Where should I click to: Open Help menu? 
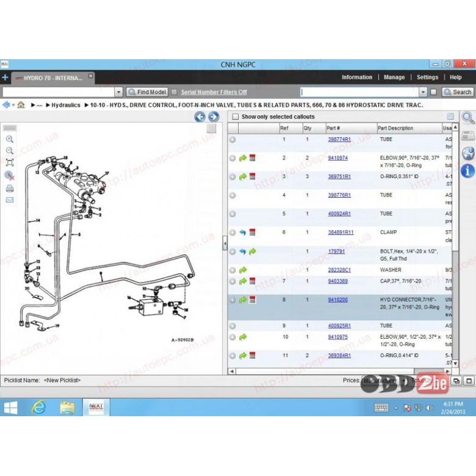[455, 77]
